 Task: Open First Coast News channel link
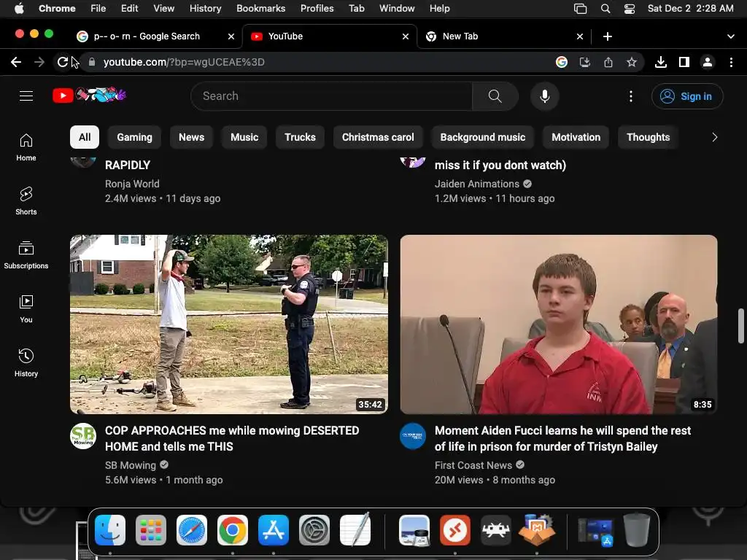click(x=473, y=465)
